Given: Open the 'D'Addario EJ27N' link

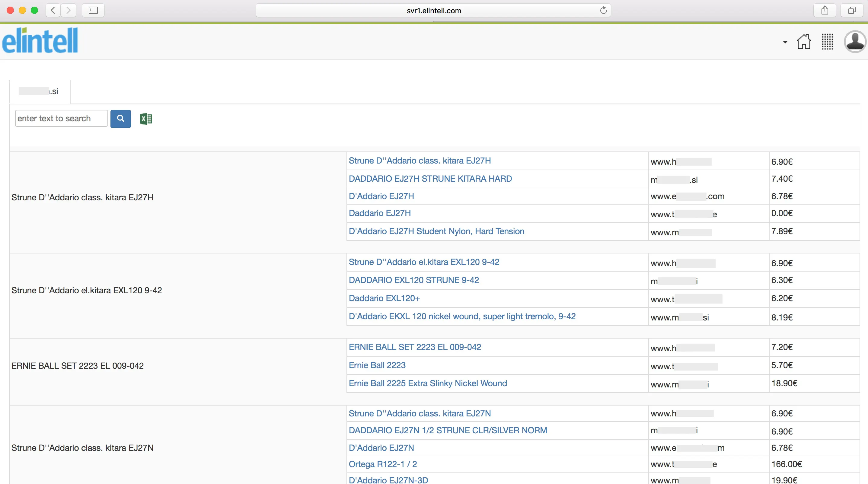Looking at the screenshot, I should coord(381,447).
